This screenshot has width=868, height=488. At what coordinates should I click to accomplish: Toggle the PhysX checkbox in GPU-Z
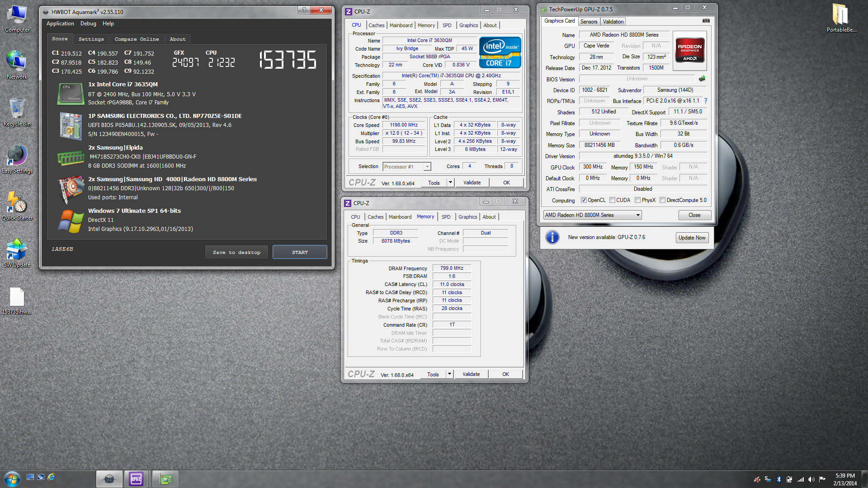click(637, 200)
